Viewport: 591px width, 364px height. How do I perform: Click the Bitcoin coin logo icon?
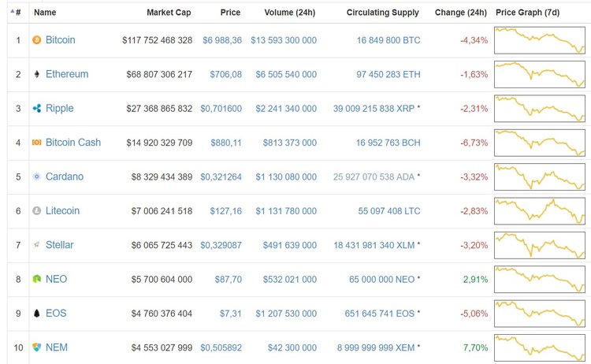click(x=36, y=40)
